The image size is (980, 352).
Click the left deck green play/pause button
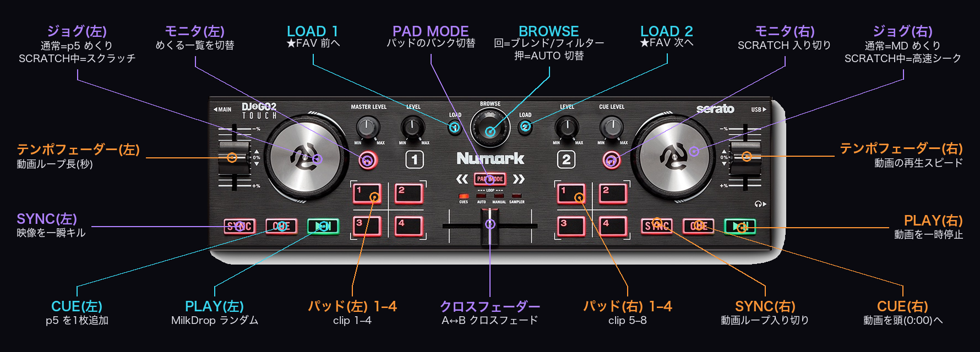(323, 226)
